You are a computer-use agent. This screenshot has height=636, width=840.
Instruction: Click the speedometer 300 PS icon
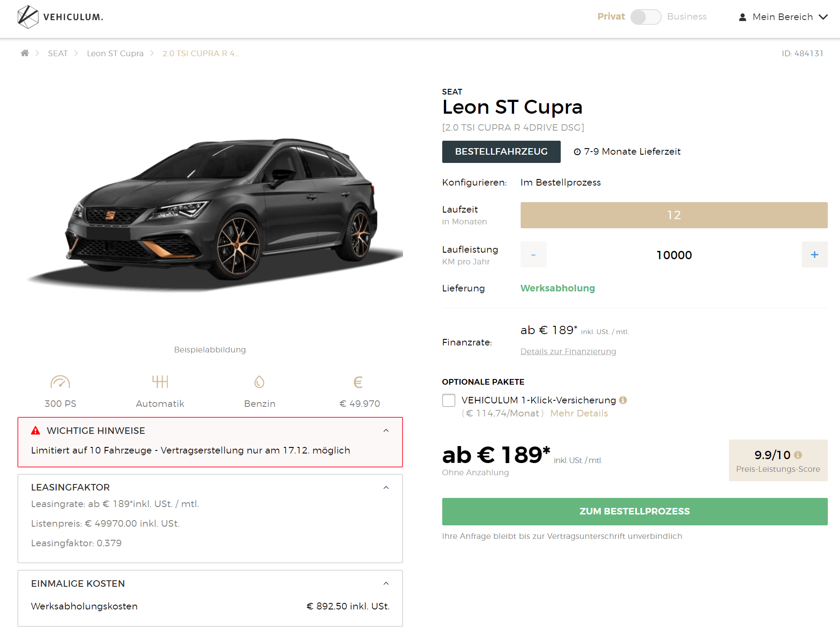point(60,382)
